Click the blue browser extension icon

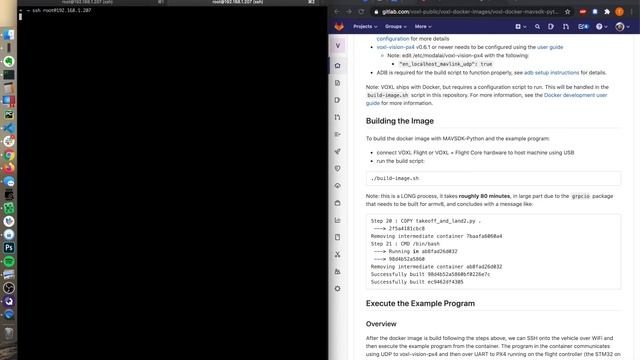[x=595, y=12]
